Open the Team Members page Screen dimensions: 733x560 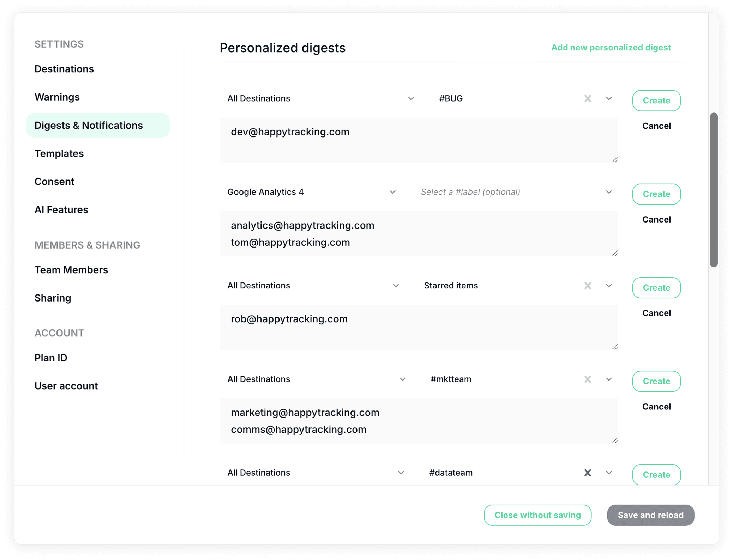(x=71, y=270)
